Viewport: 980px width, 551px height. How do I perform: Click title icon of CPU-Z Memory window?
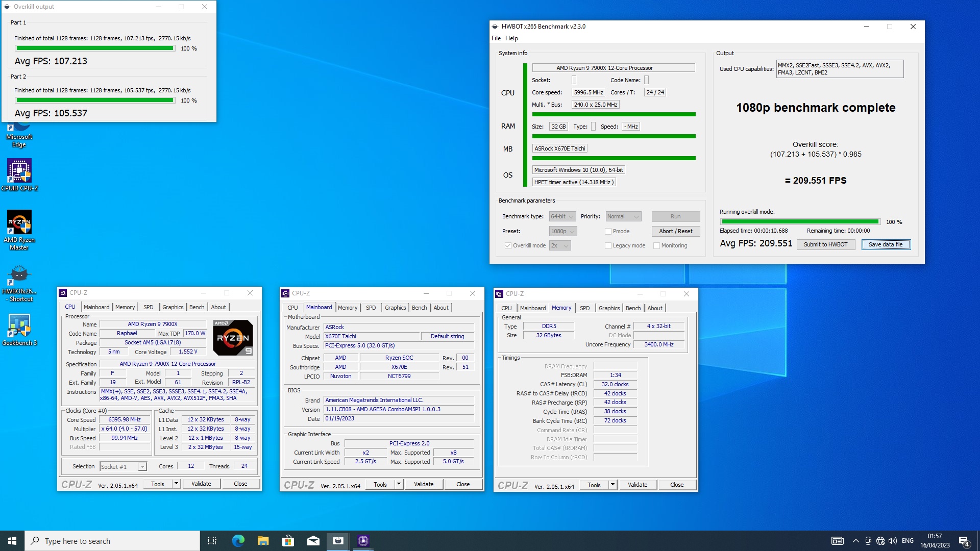tap(499, 294)
